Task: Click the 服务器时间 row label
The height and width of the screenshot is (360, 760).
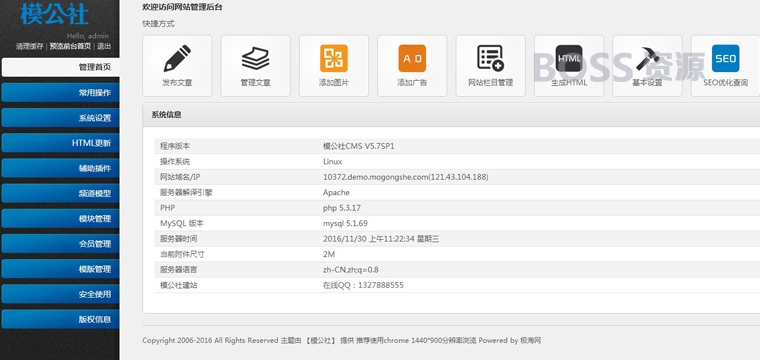Action: (x=178, y=239)
